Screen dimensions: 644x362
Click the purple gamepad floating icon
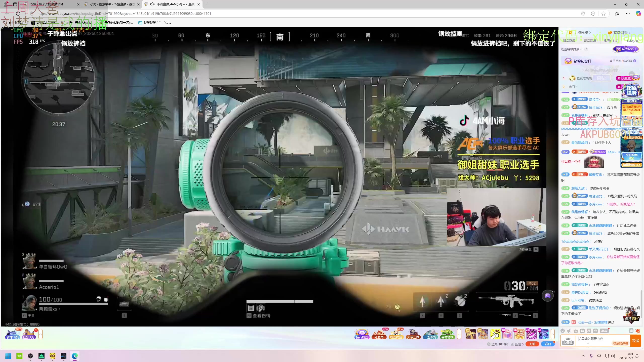[547, 296]
